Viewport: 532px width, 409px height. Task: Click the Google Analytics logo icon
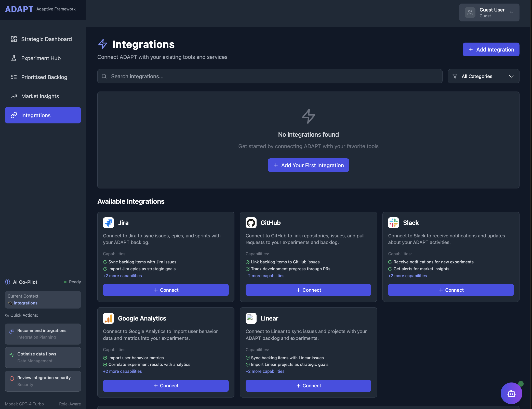[108, 318]
